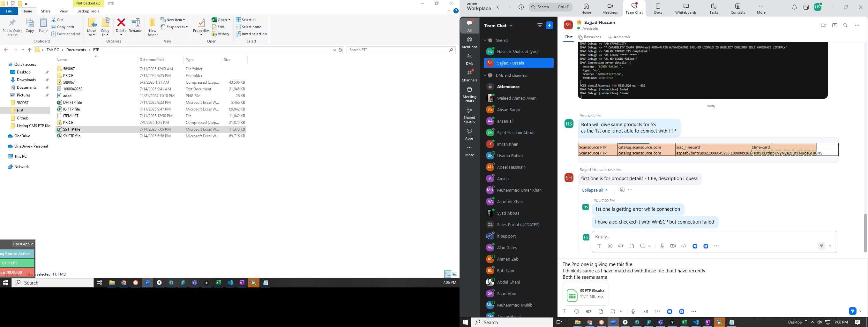Click screen share icon in chat header

click(x=834, y=25)
